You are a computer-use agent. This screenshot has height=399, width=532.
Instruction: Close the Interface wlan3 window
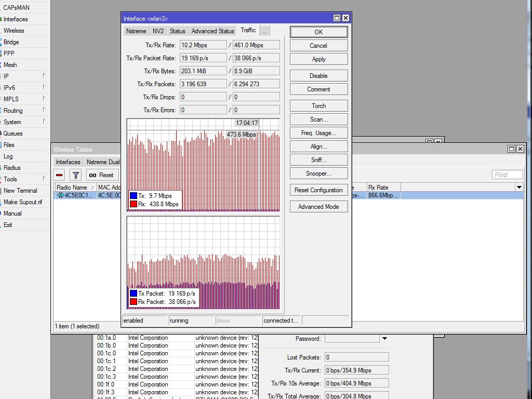(345, 18)
